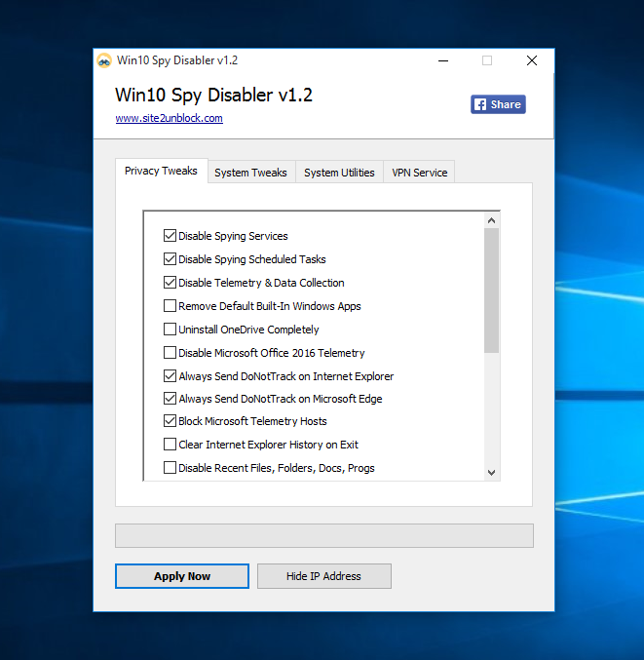Click the large heading Win10 Spy Disabler v1.2

coord(213,96)
